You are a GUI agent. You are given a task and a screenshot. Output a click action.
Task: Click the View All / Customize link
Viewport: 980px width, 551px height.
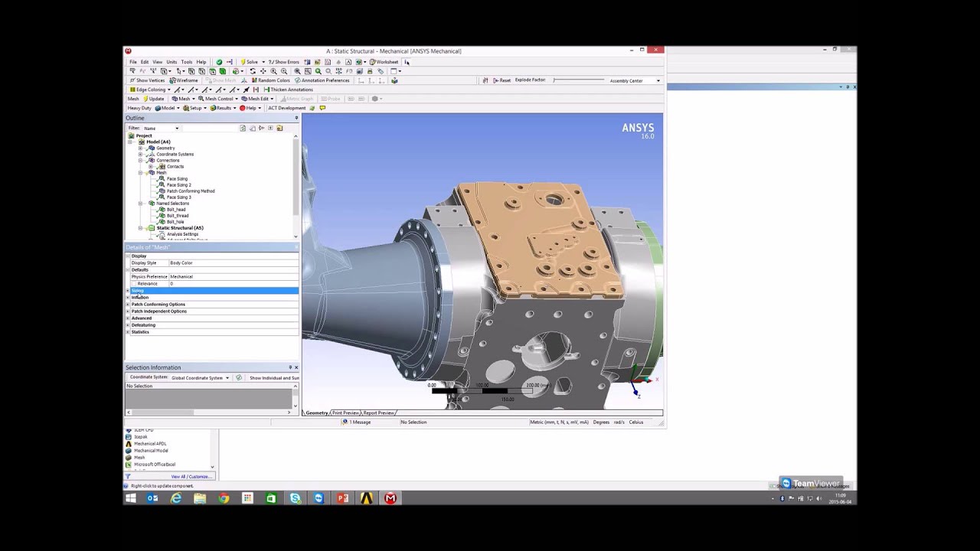tap(190, 477)
